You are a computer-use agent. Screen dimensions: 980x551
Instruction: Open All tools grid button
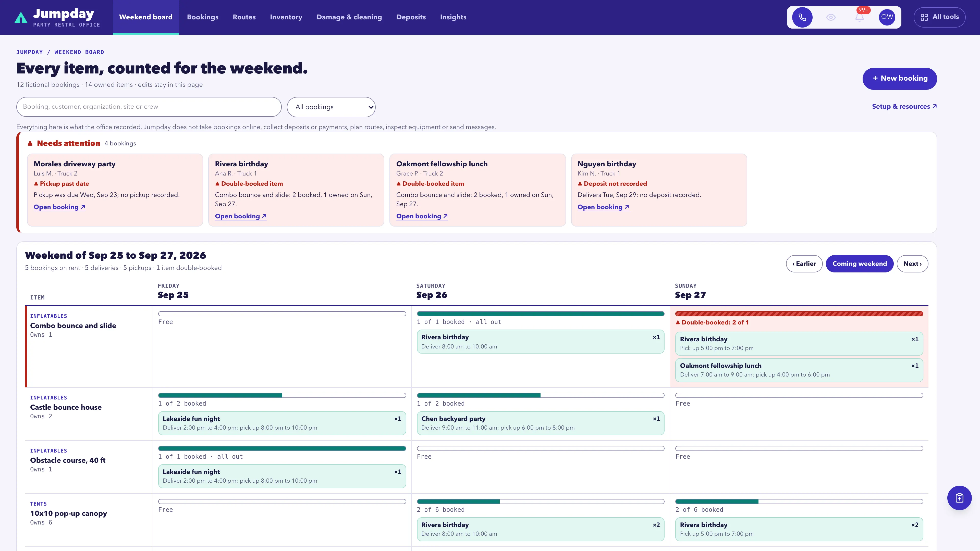pyautogui.click(x=939, y=17)
